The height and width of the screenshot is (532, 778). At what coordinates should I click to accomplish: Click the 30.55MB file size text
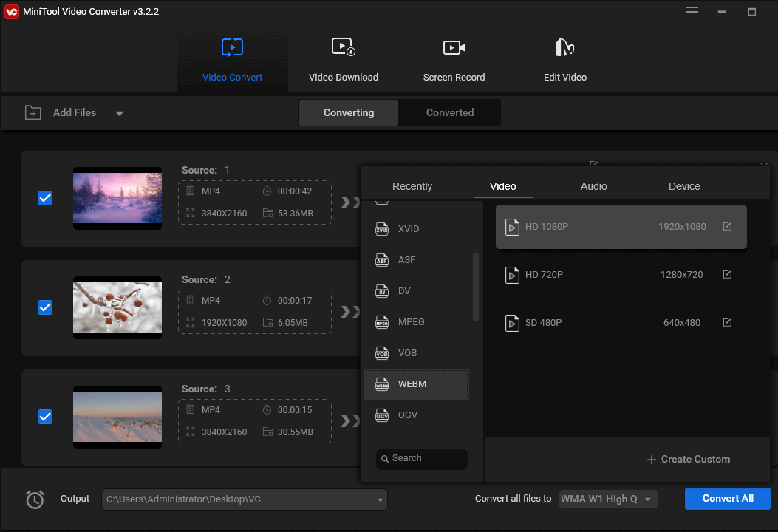point(296,432)
